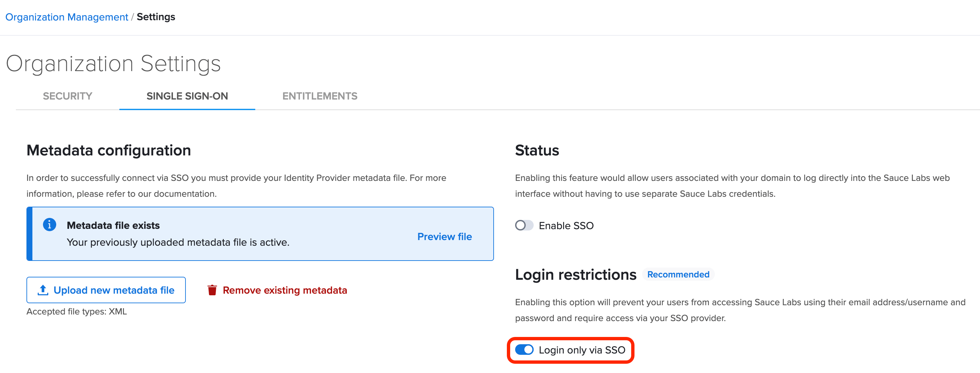This screenshot has width=980, height=373.
Task: Click the red trash can icon
Action: [212, 290]
